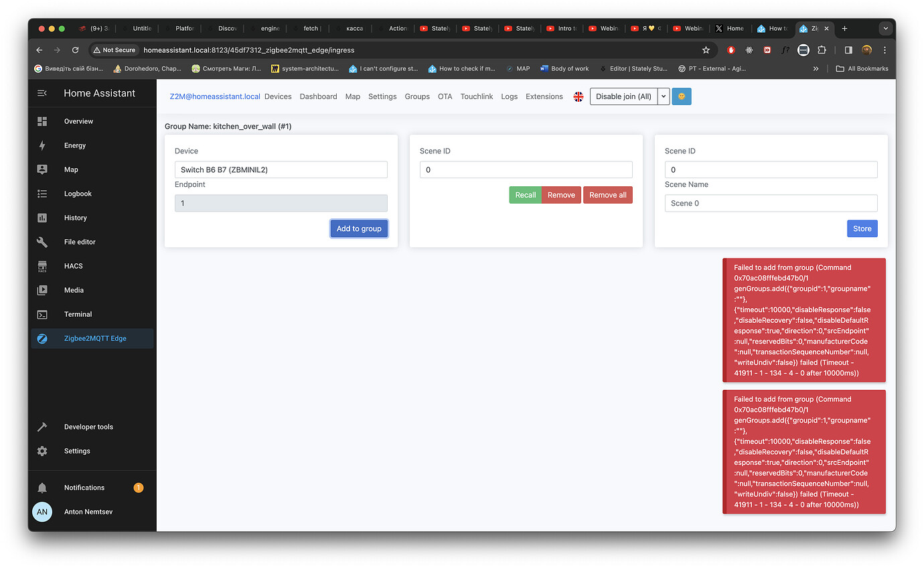Open the Chrome tab search dropdown arrow

click(x=886, y=28)
